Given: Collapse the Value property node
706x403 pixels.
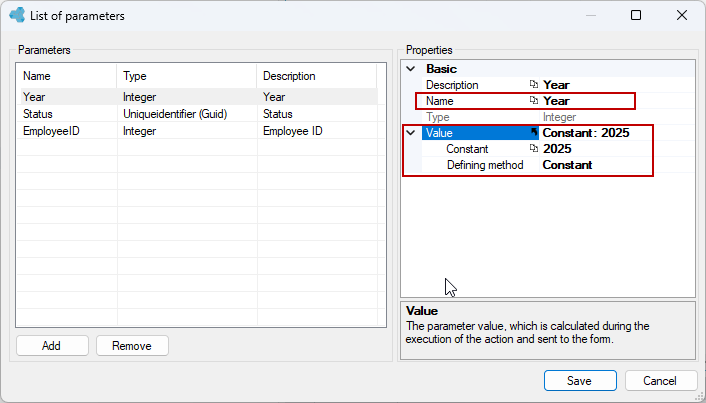Looking at the screenshot, I should coord(411,133).
